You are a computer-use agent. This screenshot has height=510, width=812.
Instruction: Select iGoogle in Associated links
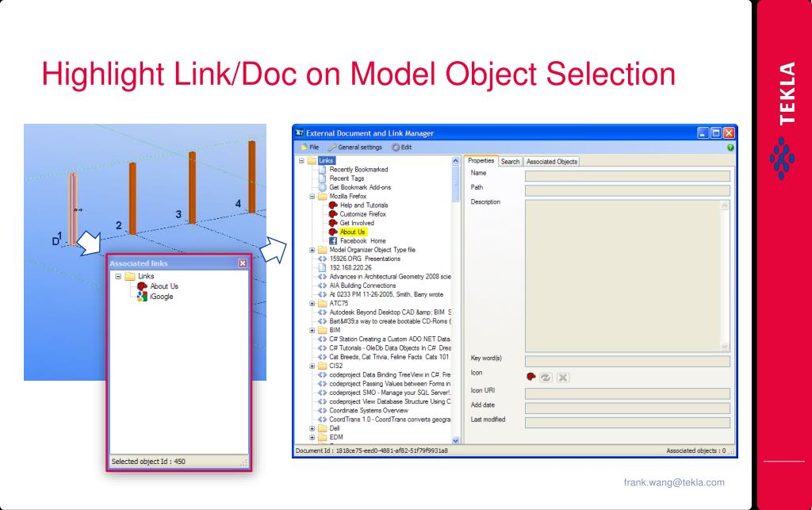coord(162,297)
